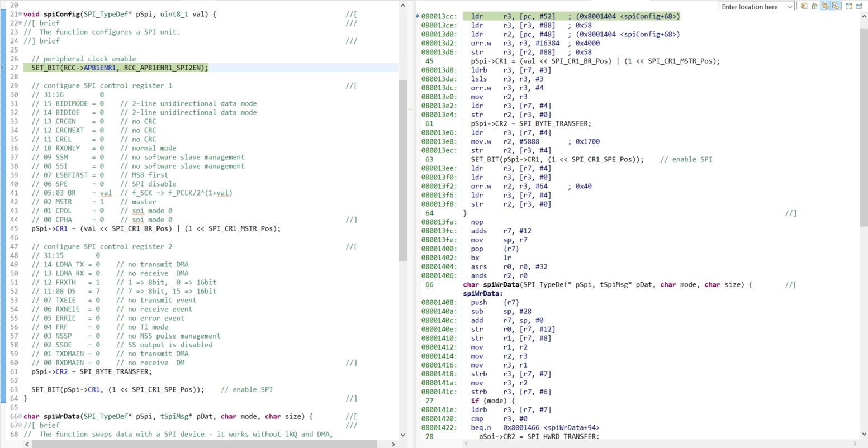This screenshot has width=868, height=448.
Task: Click the source editor's horizontal scrollbar thumb
Action: 204,444
